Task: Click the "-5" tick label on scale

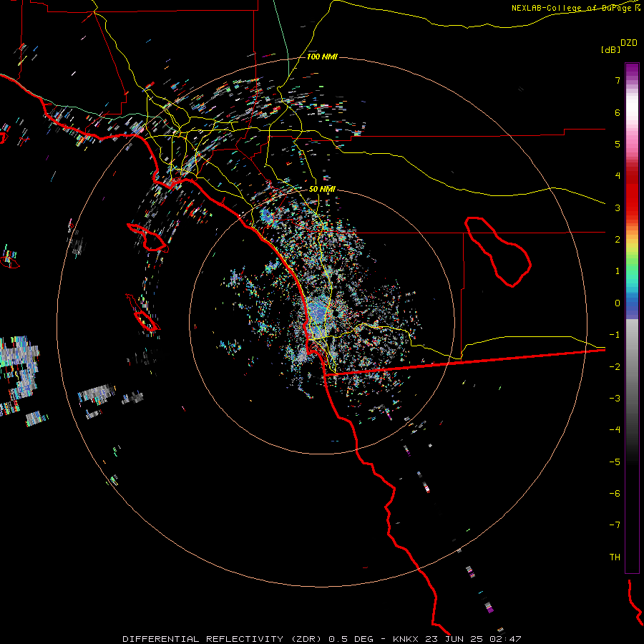Action: (x=615, y=462)
